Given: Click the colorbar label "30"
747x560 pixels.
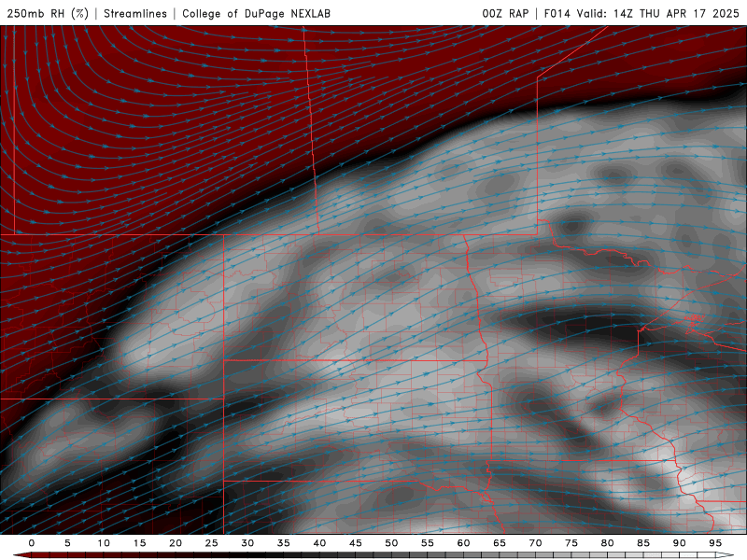Looking at the screenshot, I should click(x=247, y=543).
